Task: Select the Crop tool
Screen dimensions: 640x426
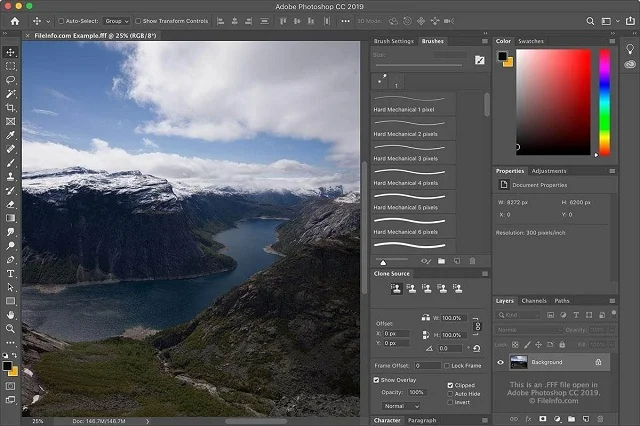Action: [10, 108]
